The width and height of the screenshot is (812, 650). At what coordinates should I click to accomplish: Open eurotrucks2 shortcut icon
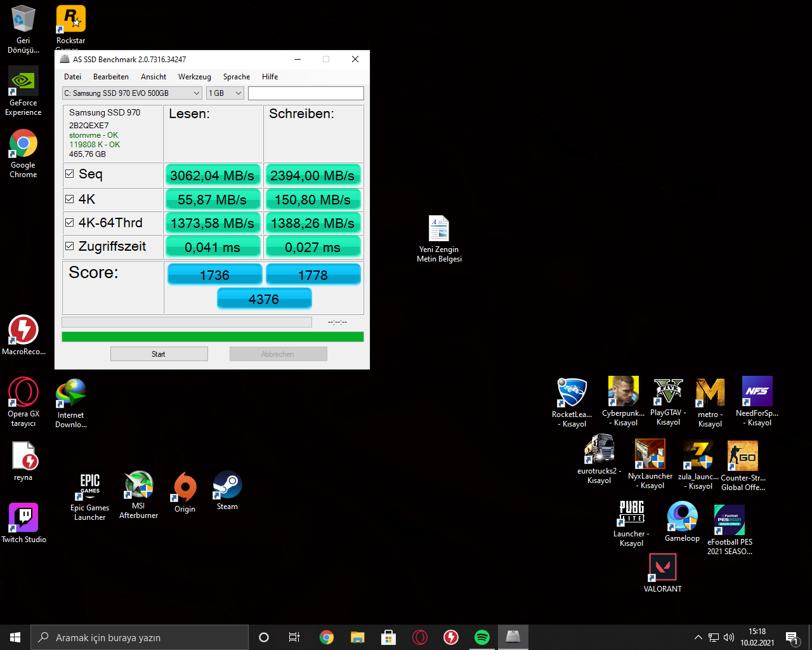click(x=599, y=460)
